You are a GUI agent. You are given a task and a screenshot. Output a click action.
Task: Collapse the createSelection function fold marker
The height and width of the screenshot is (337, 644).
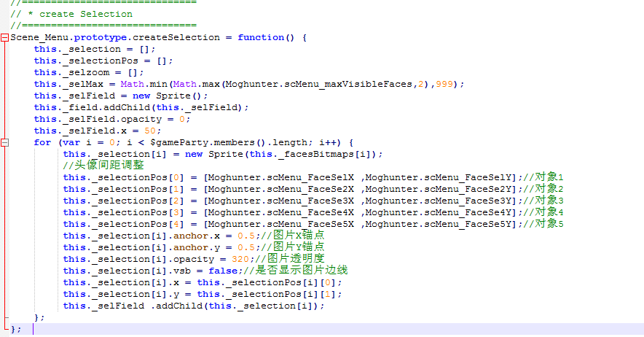[4, 37]
